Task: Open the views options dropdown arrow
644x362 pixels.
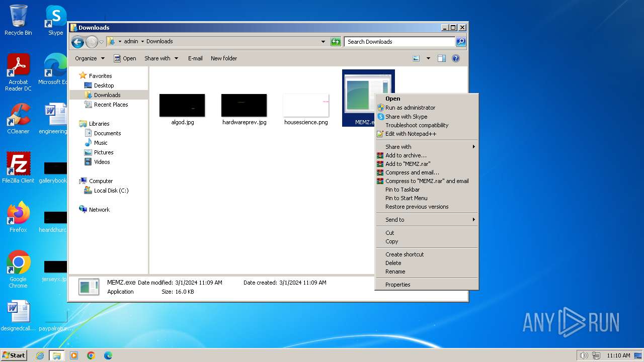Action: (428, 58)
